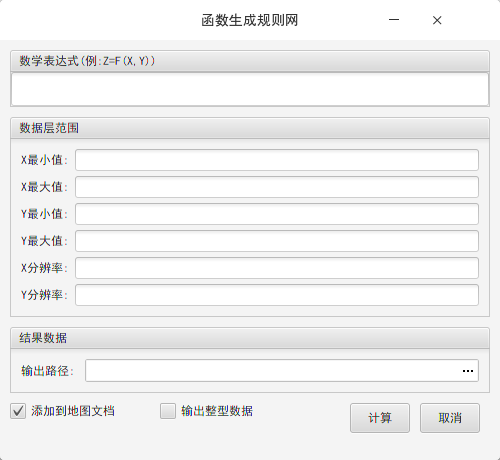This screenshot has width=500, height=460.
Task: Click the Y最大值 input field
Action: click(277, 241)
